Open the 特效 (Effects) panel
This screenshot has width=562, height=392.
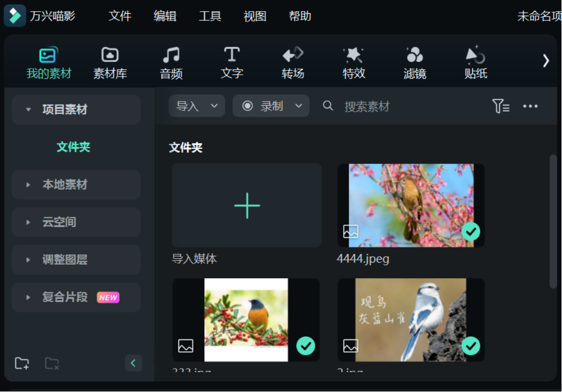click(354, 61)
